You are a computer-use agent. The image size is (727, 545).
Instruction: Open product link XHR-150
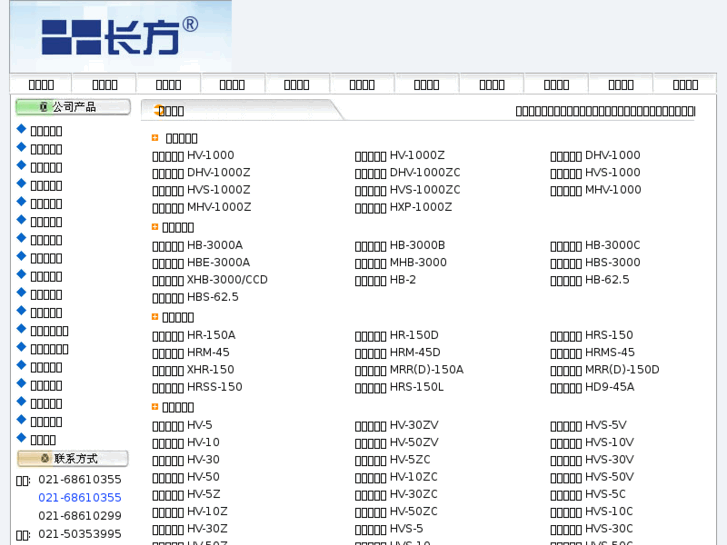coord(193,370)
